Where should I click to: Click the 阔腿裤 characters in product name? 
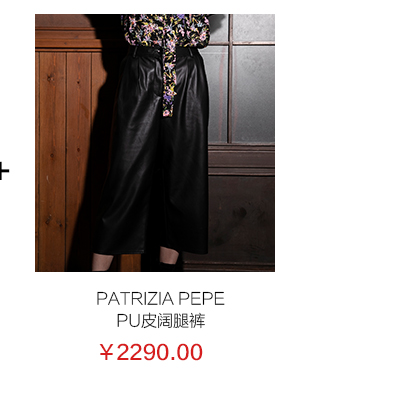[181, 321]
